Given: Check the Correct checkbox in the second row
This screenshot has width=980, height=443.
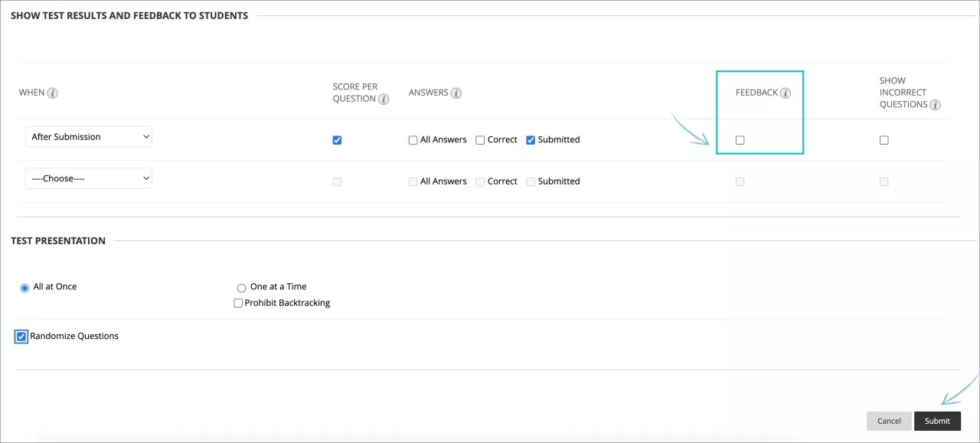Looking at the screenshot, I should coord(480,181).
